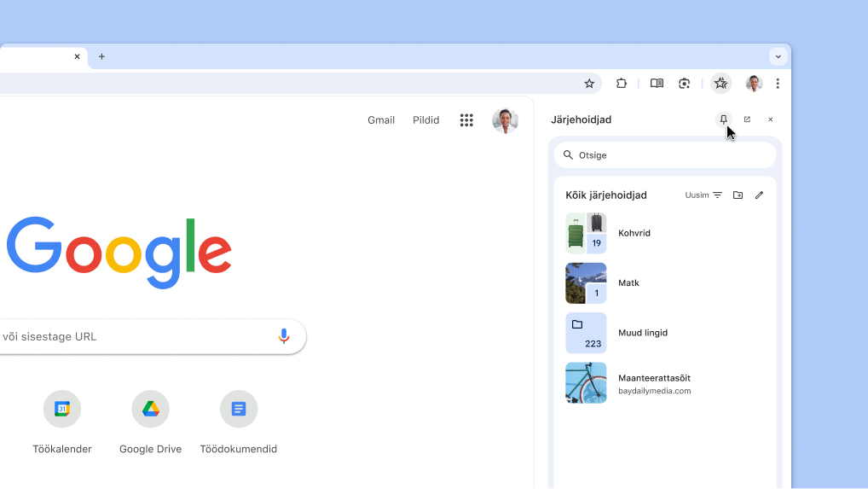Open the Matk bookmark folder
Screen dimensions: 868x489
665,283
